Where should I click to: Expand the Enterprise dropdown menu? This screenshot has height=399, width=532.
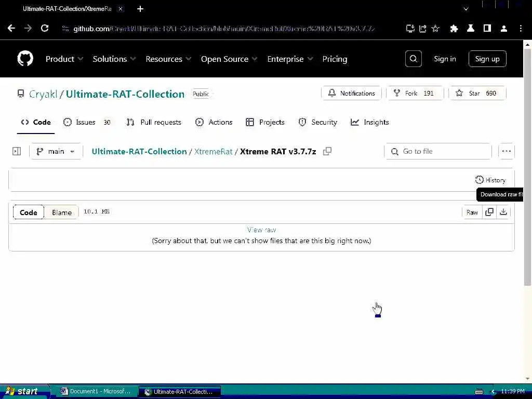290,59
